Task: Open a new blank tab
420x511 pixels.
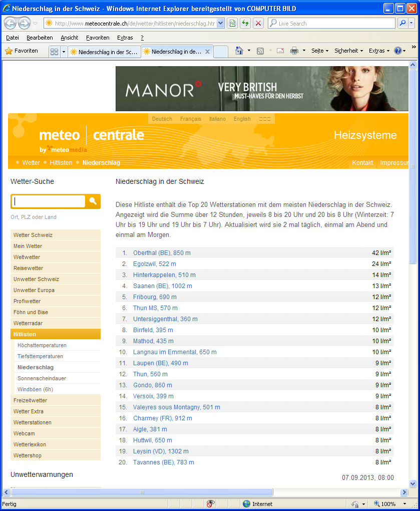Action: pyautogui.click(x=221, y=52)
